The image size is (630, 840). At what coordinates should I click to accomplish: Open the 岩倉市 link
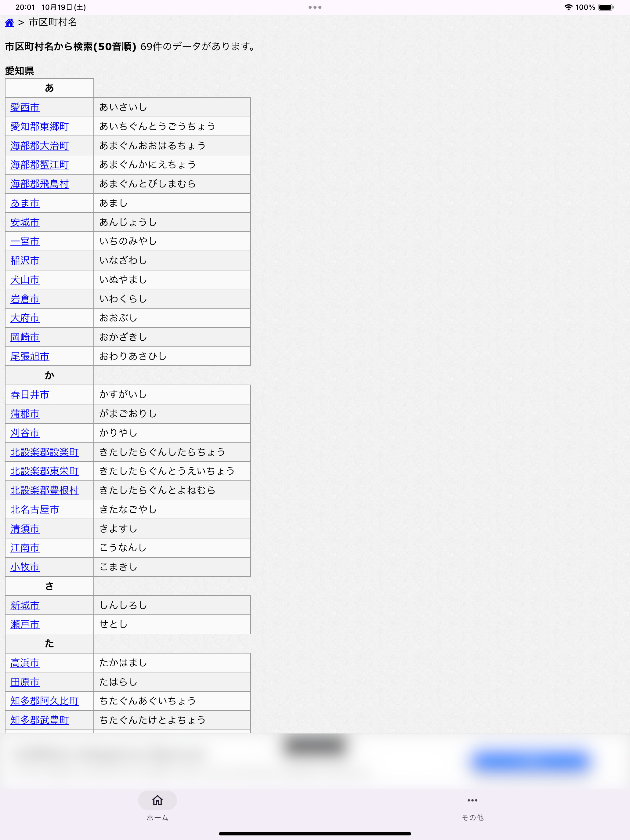pos(25,299)
